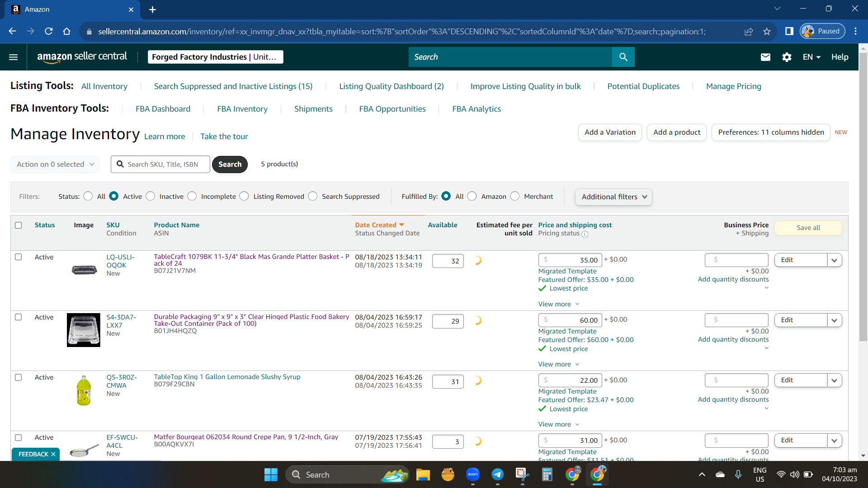The width and height of the screenshot is (868, 488).
Task: Edit the 35.00 price field
Action: [x=570, y=260]
